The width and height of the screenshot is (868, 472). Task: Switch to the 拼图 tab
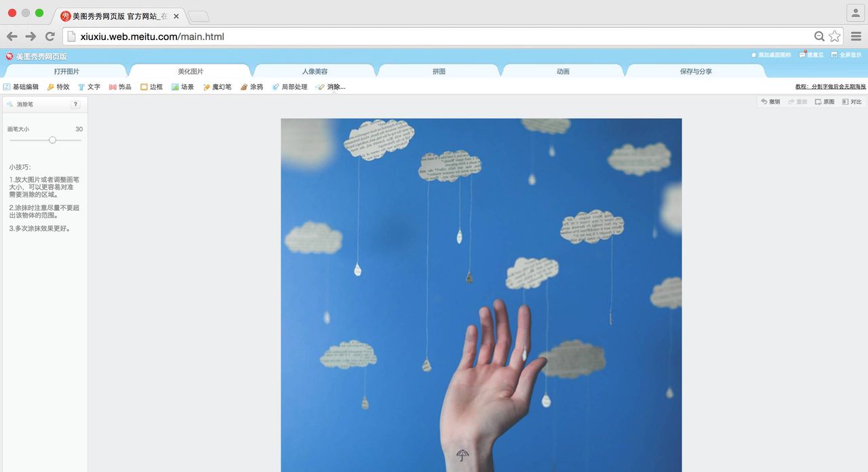(439, 71)
